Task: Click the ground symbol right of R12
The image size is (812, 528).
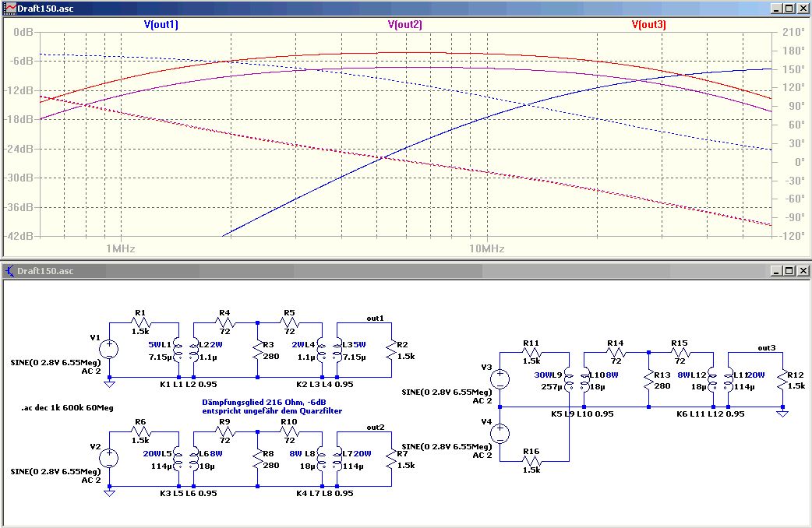Action: pos(782,414)
